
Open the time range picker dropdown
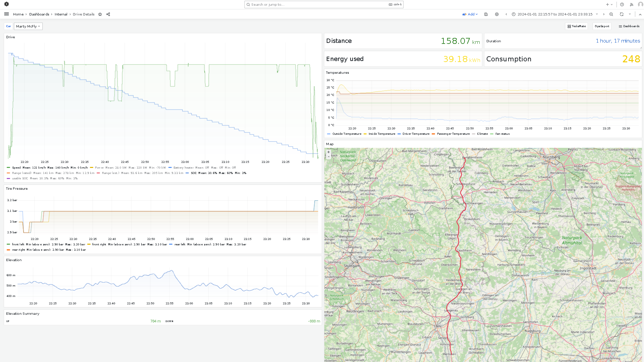tap(555, 14)
